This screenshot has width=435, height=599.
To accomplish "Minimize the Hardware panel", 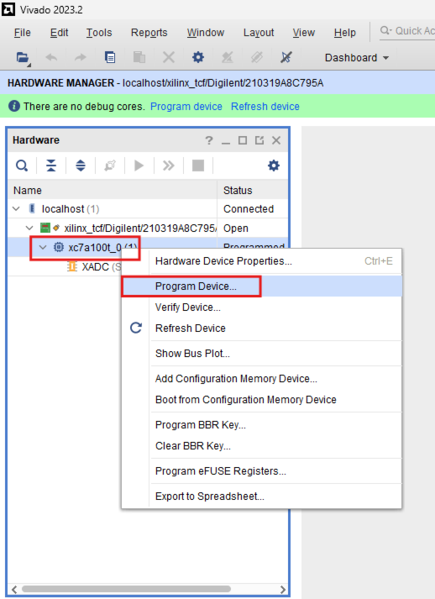I will coord(226,142).
